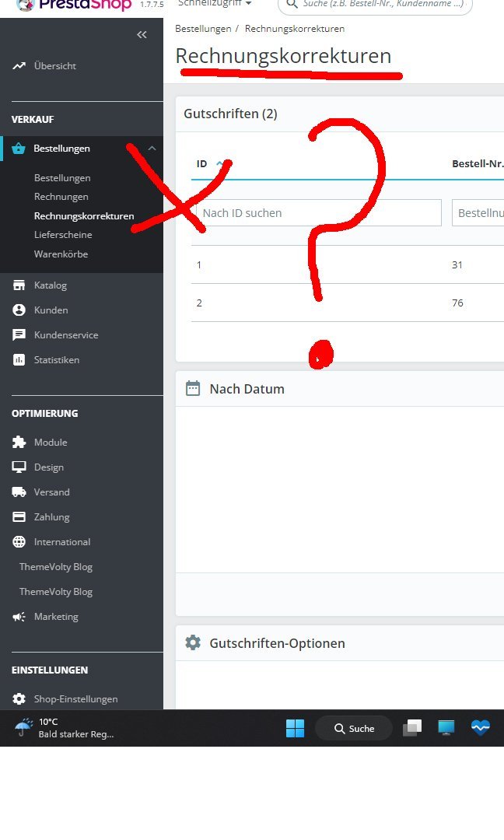Open the Bestellungen submenu item

pyautogui.click(x=62, y=178)
